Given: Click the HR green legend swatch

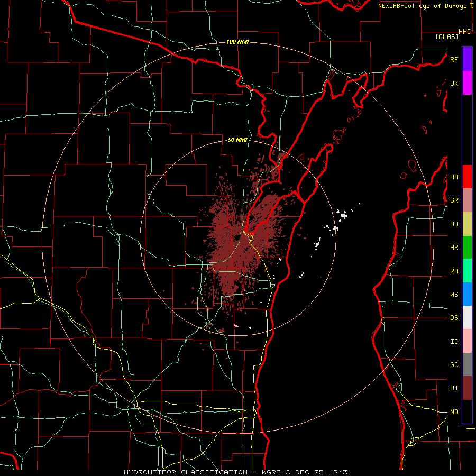Looking at the screenshot, I should [x=467, y=248].
